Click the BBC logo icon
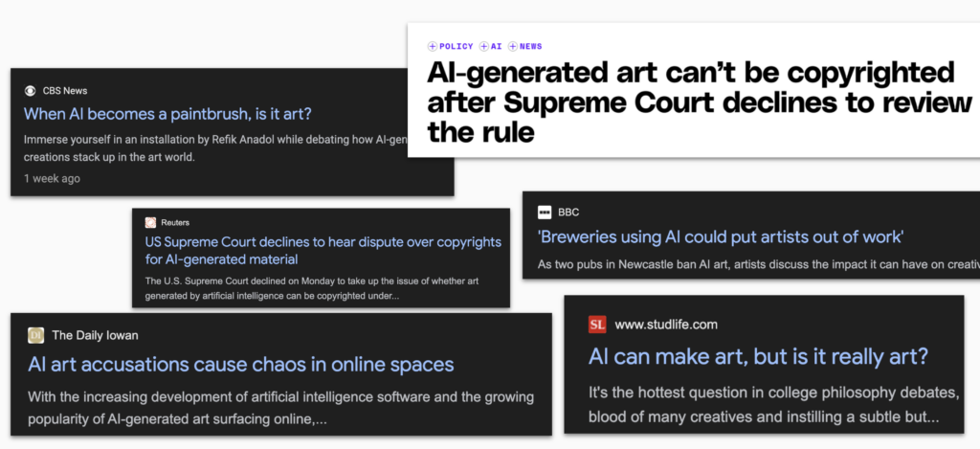This screenshot has width=980, height=449. pos(545,212)
